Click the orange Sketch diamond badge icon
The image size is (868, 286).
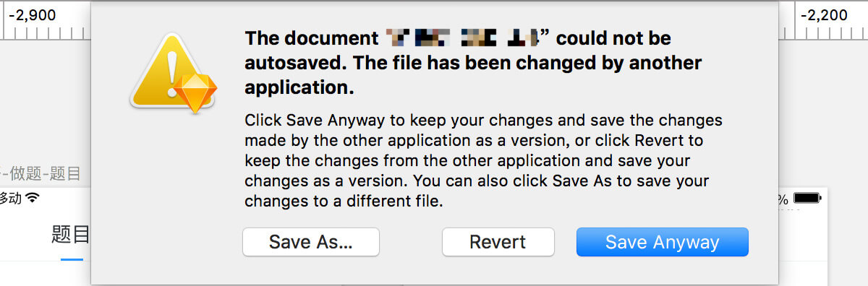192,92
